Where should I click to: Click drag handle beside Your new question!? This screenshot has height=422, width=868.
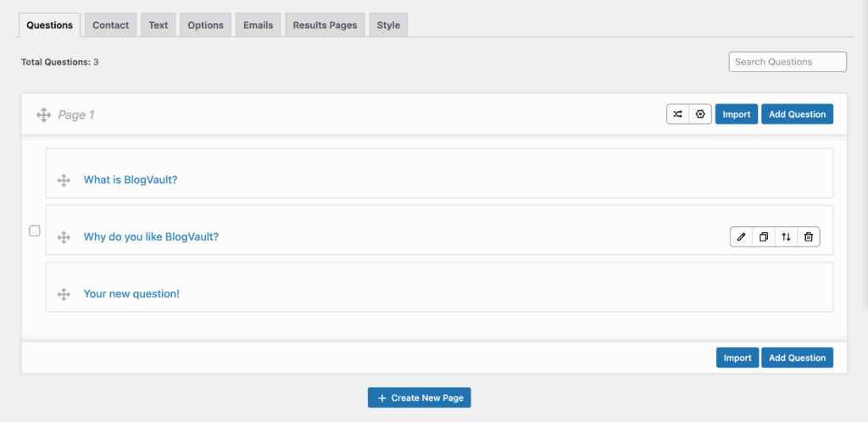click(x=64, y=294)
